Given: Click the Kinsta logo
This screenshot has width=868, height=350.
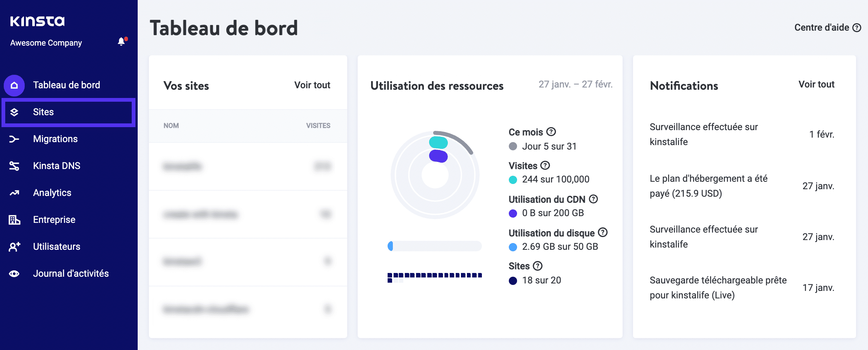Looking at the screenshot, I should click(37, 21).
